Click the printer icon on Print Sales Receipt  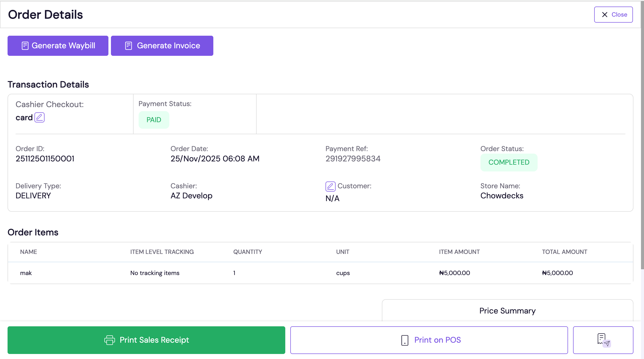110,340
